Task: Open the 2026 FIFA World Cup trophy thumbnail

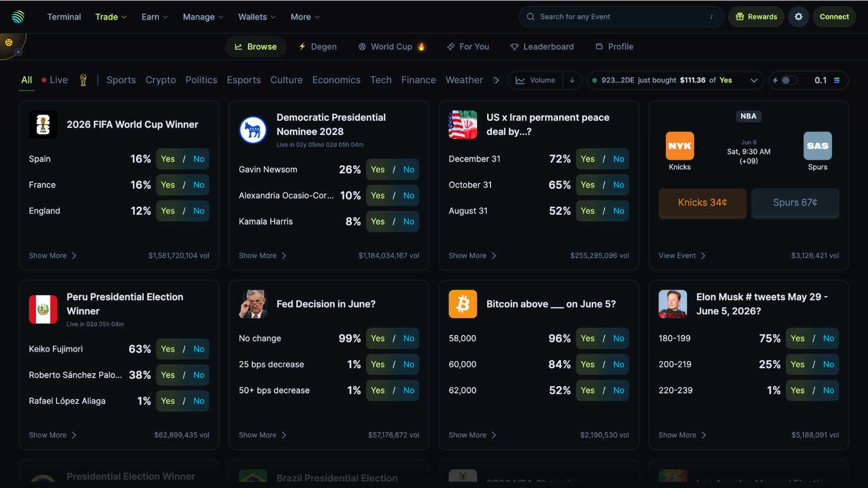Action: (43, 125)
